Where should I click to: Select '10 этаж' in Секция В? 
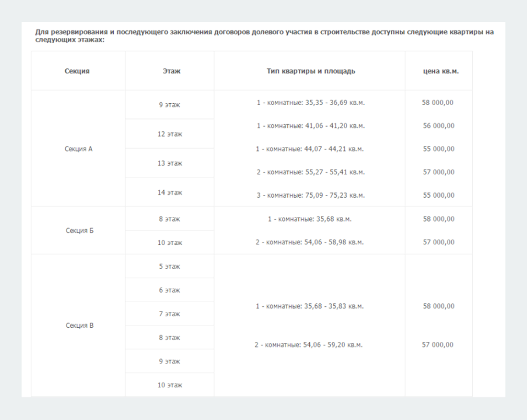170,385
